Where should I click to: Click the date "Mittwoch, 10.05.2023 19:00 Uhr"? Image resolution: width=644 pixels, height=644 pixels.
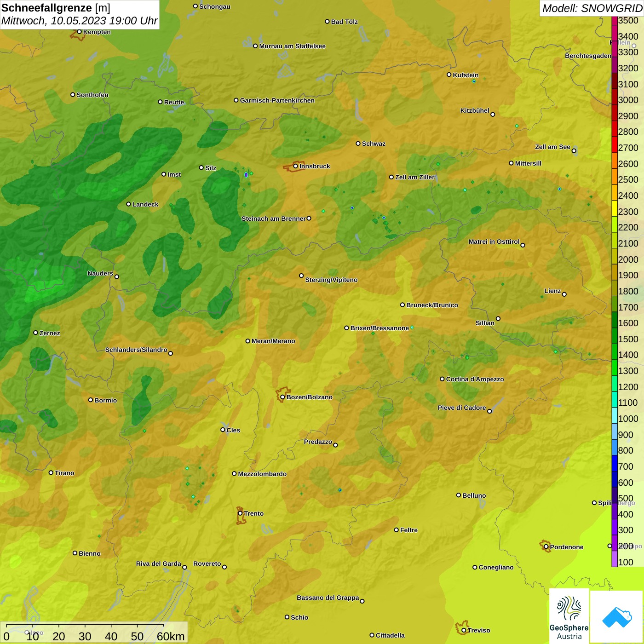point(79,21)
